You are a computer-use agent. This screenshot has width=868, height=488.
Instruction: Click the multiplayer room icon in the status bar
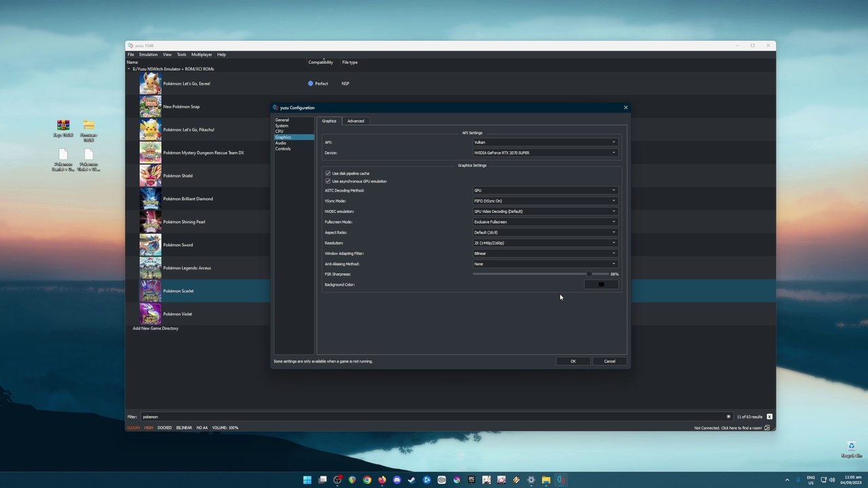point(767,428)
